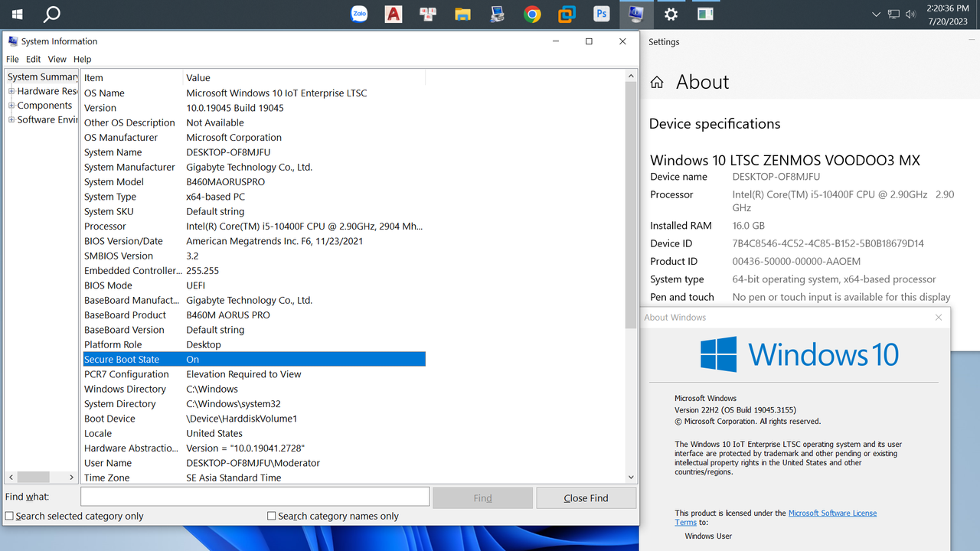Open Windows Search from the taskbar
This screenshot has height=551, width=980.
coord(51,14)
